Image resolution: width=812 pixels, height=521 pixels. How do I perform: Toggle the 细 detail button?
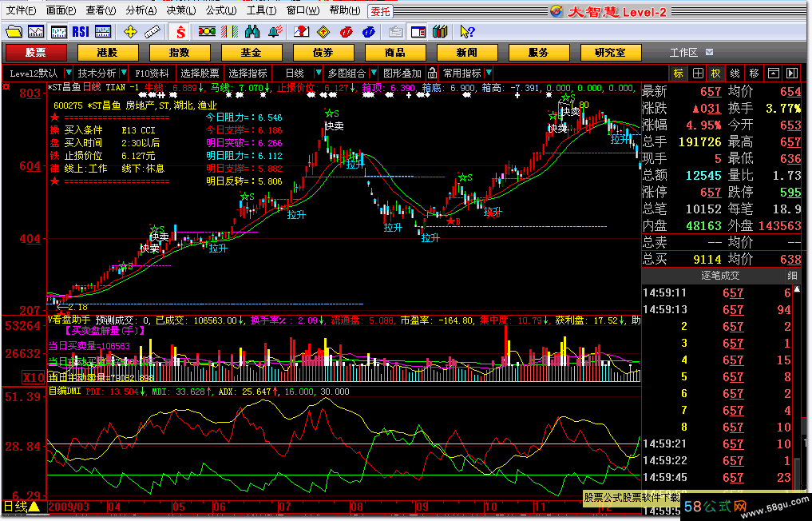(x=792, y=275)
